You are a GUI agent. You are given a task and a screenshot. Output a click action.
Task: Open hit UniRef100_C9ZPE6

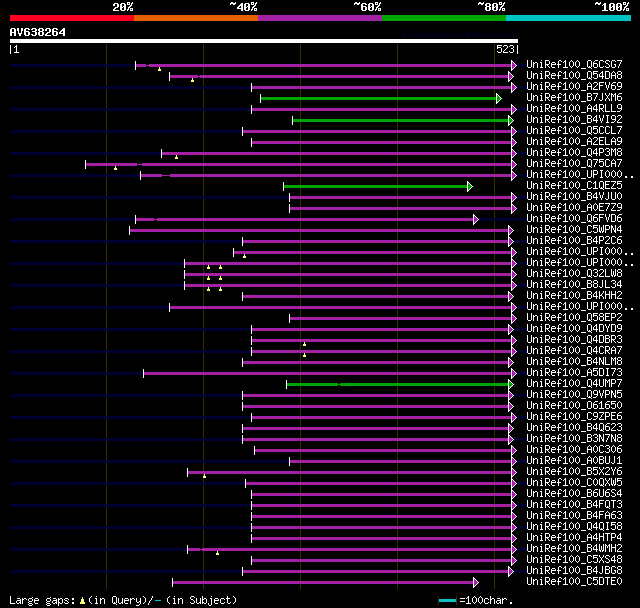click(x=574, y=417)
